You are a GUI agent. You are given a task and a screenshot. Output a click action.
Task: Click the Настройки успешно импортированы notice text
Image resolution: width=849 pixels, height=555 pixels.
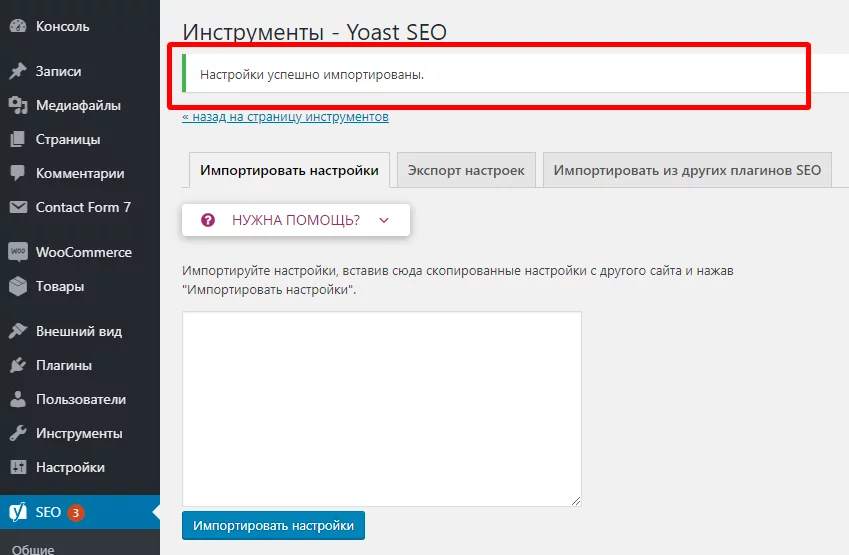[x=312, y=74]
